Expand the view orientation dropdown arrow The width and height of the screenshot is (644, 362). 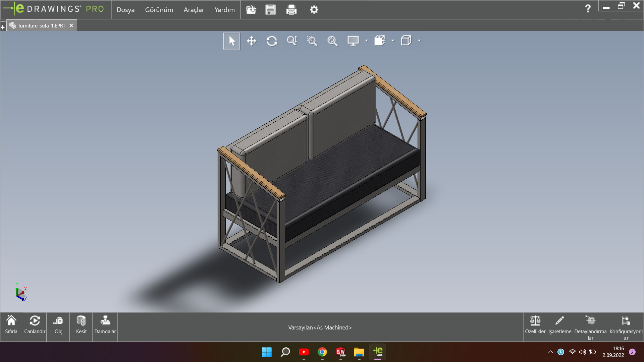393,41
